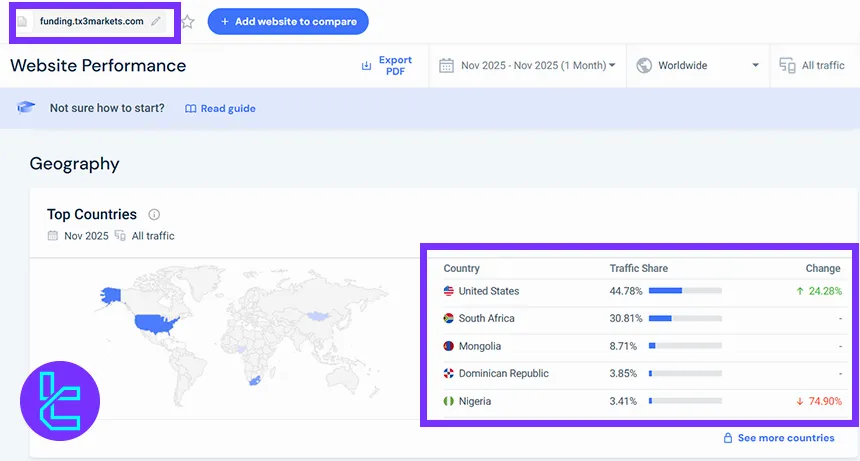Click the Change column header
Viewport: 860px width, 461px height.
823,269
